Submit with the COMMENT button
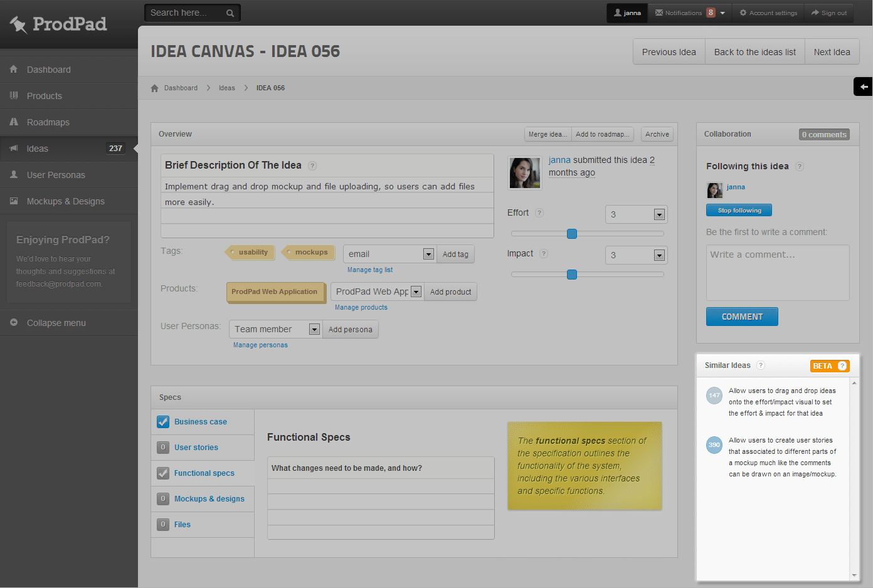873x588 pixels. (x=742, y=317)
